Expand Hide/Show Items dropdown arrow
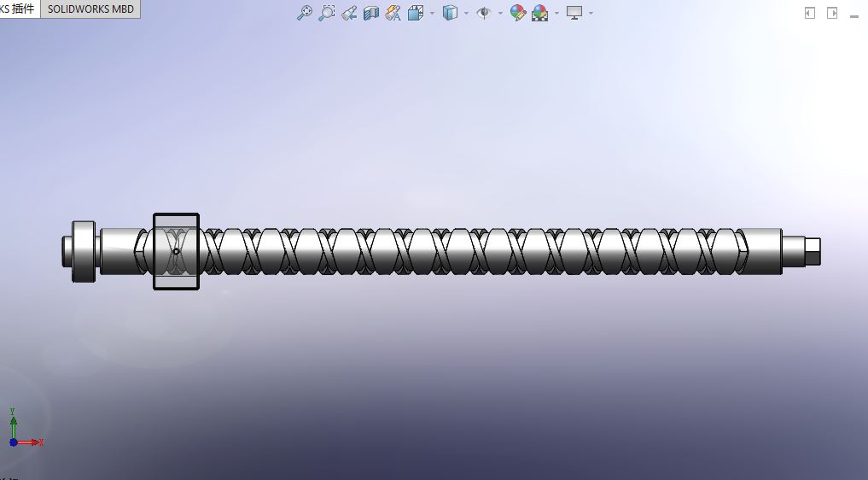 500,14
